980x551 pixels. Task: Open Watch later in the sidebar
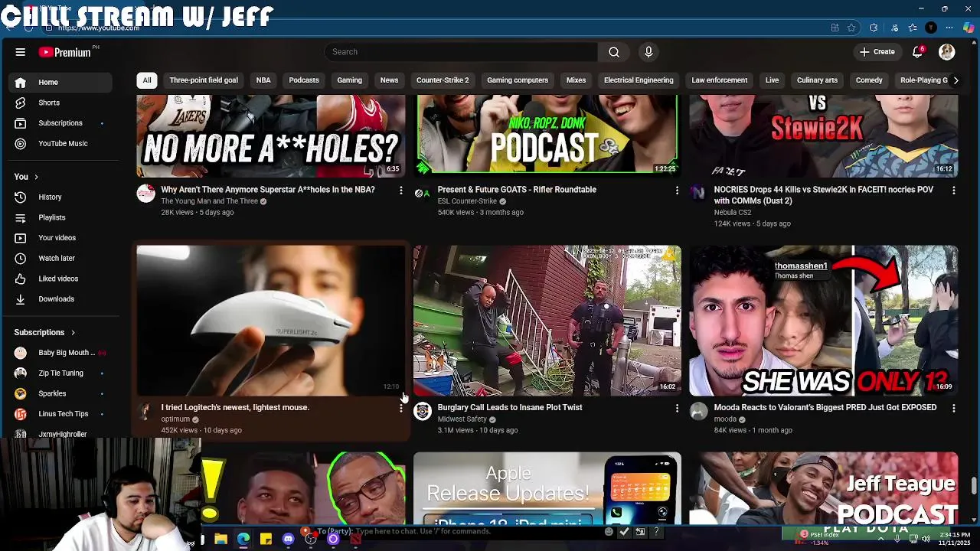[60, 259]
